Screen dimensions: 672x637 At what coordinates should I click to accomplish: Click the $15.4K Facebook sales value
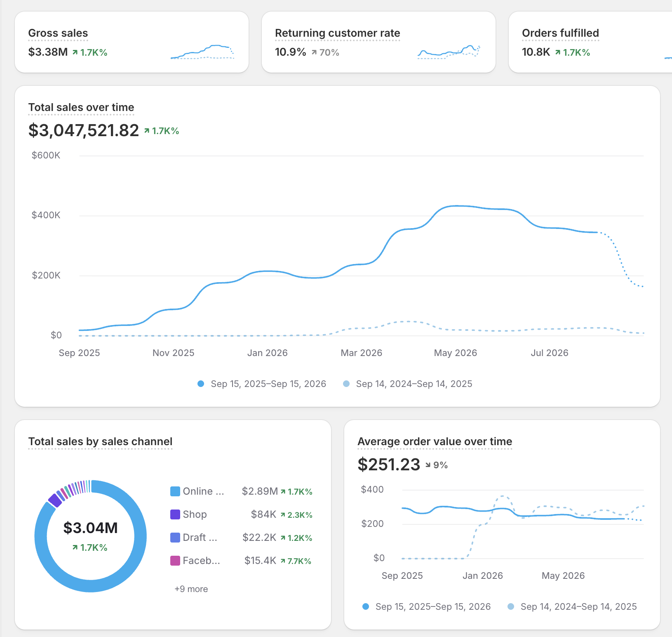(x=260, y=561)
